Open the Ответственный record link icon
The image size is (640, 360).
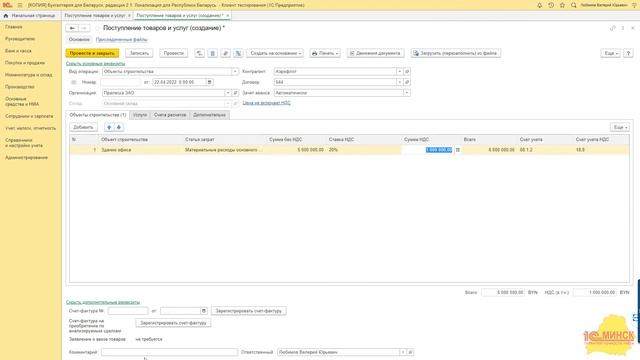coord(411,352)
